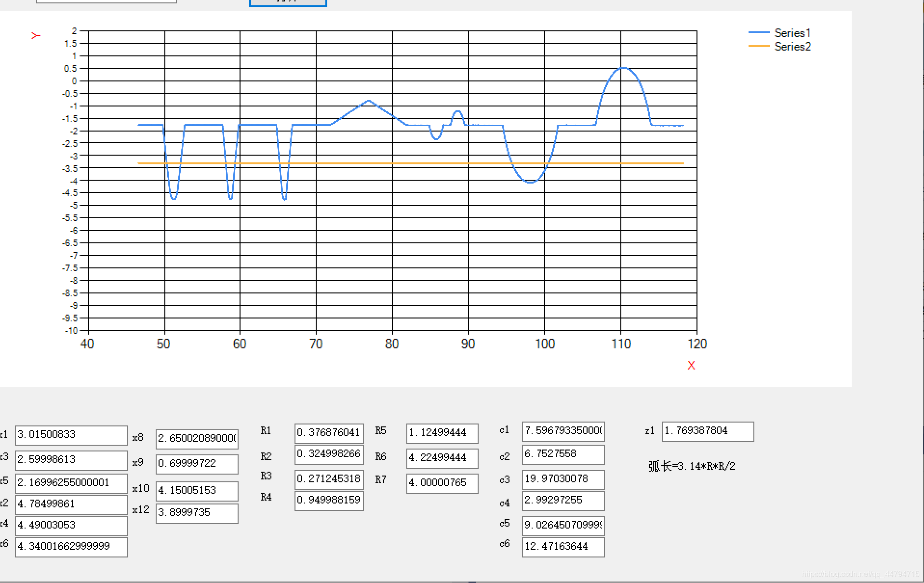Focus the field showing 4.78499861
This screenshot has width=924, height=583.
click(71, 504)
